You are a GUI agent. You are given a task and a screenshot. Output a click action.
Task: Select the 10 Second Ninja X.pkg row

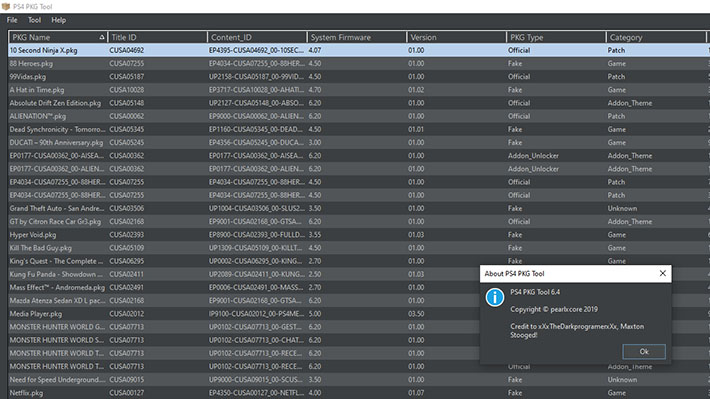click(359, 50)
